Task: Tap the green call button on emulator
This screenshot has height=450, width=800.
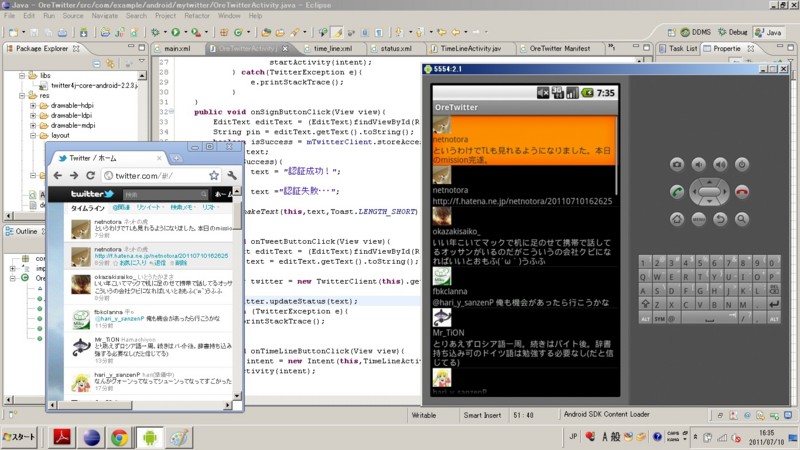Action: (x=677, y=192)
